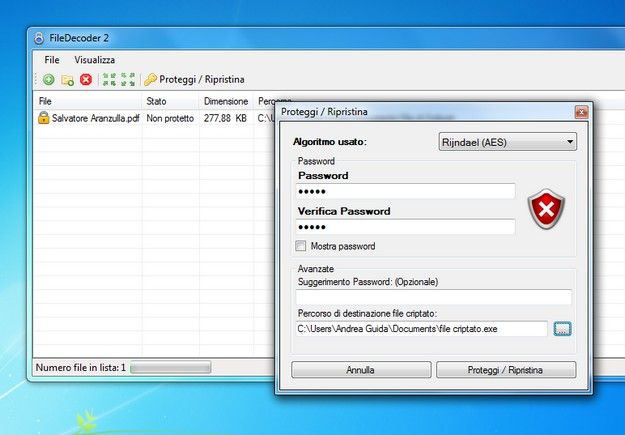Click the first green arrows grid icon
625x435 pixels.
109,79
